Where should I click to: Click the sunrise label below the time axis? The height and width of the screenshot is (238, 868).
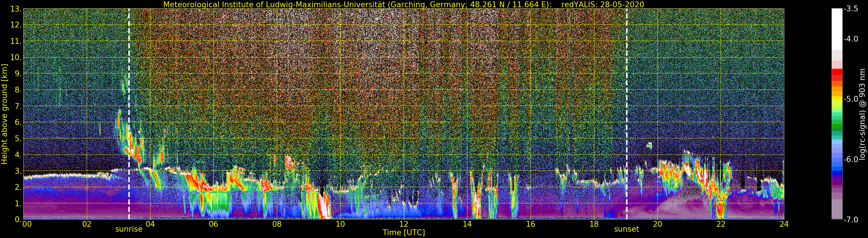129,229
